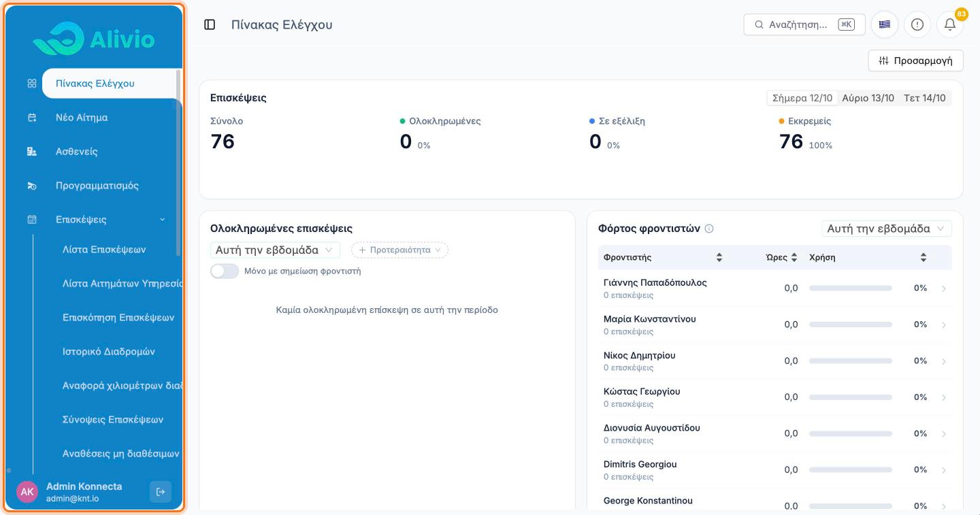Select the Αύριο 13/10 tab
The height and width of the screenshot is (515, 980).
click(x=868, y=98)
